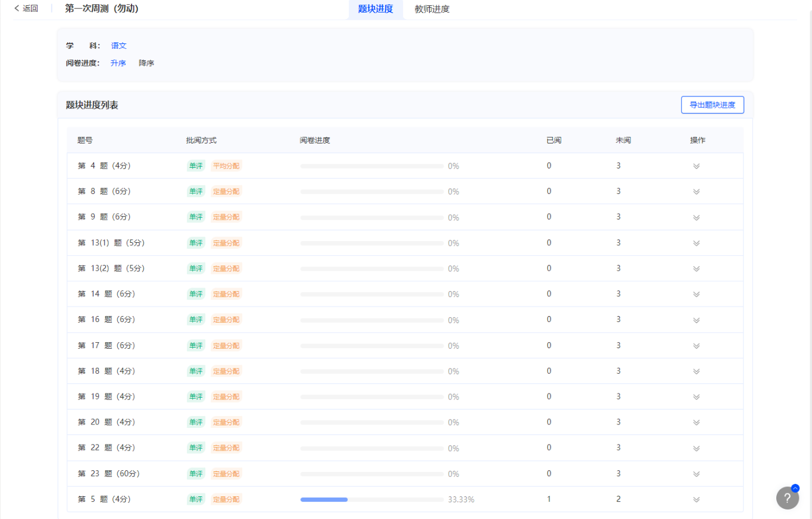The width and height of the screenshot is (812, 519).
Task: Open the chevron for 第 16 题
Action: (696, 320)
